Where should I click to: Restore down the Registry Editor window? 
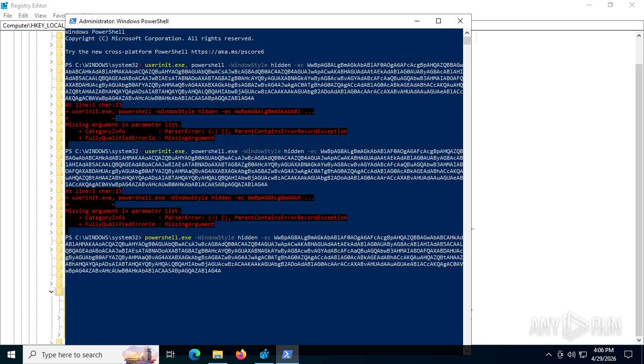[x=610, y=5]
